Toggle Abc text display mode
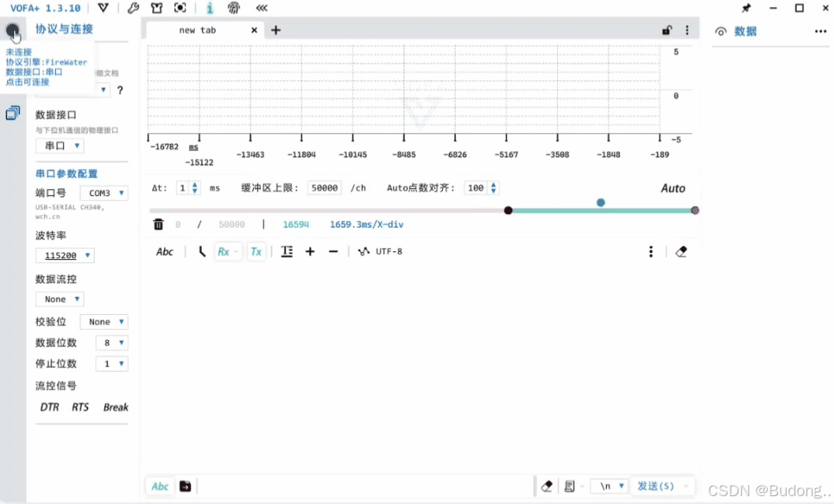 (x=164, y=250)
